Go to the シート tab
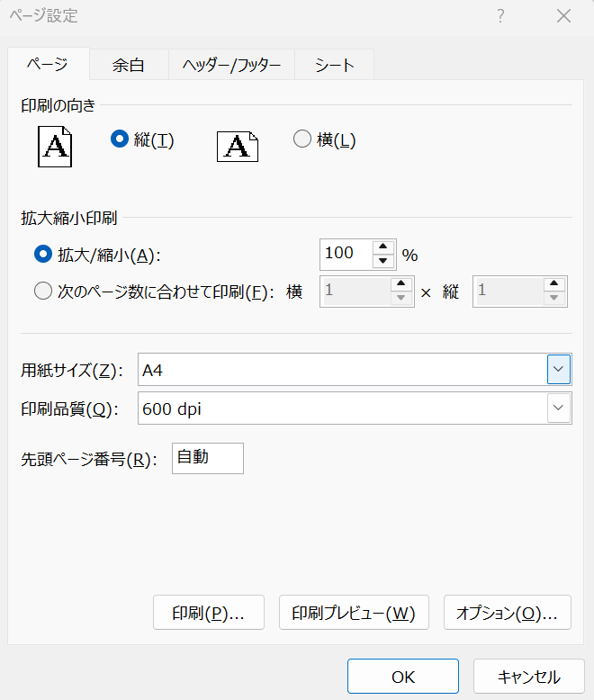 (x=334, y=65)
